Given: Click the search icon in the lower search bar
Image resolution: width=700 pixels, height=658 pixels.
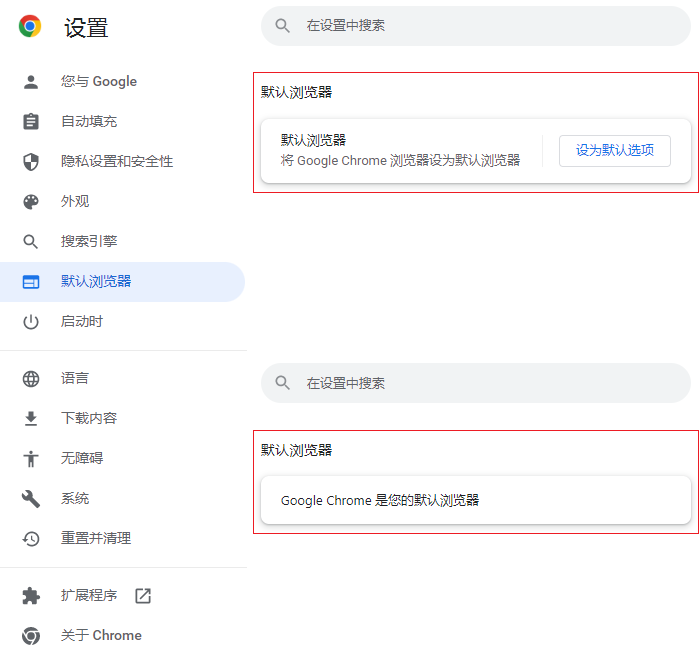Looking at the screenshot, I should coord(282,383).
